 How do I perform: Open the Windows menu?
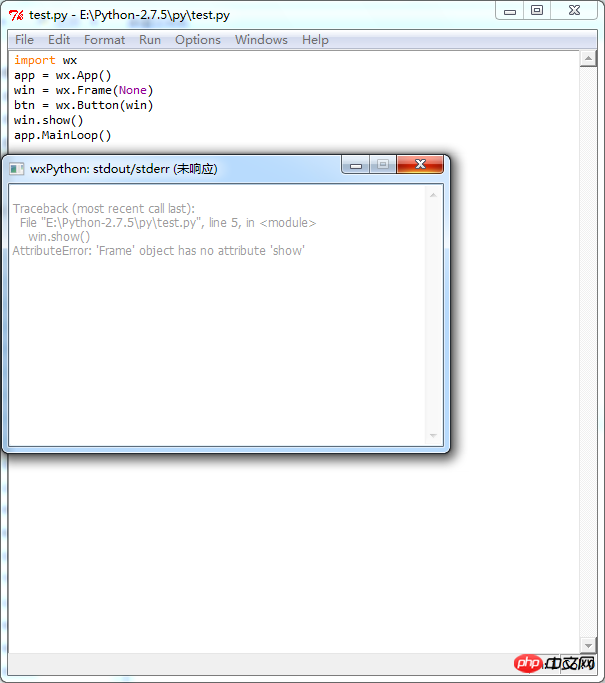point(261,40)
